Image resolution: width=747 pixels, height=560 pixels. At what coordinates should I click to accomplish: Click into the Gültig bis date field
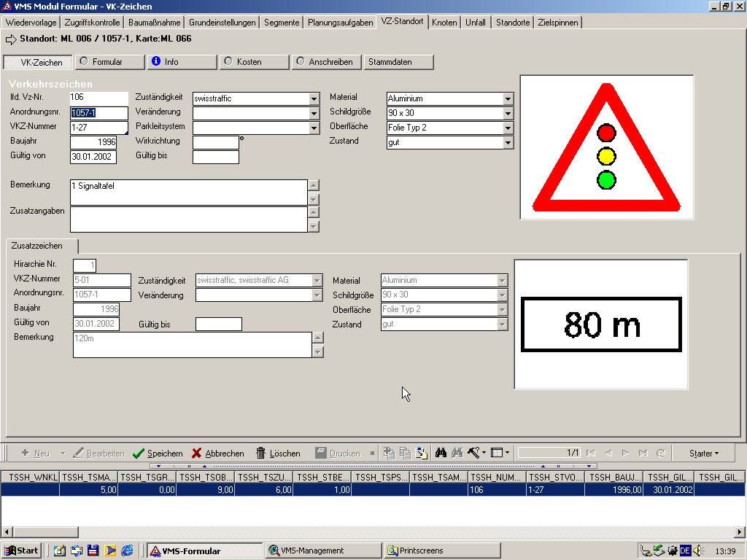(x=215, y=157)
